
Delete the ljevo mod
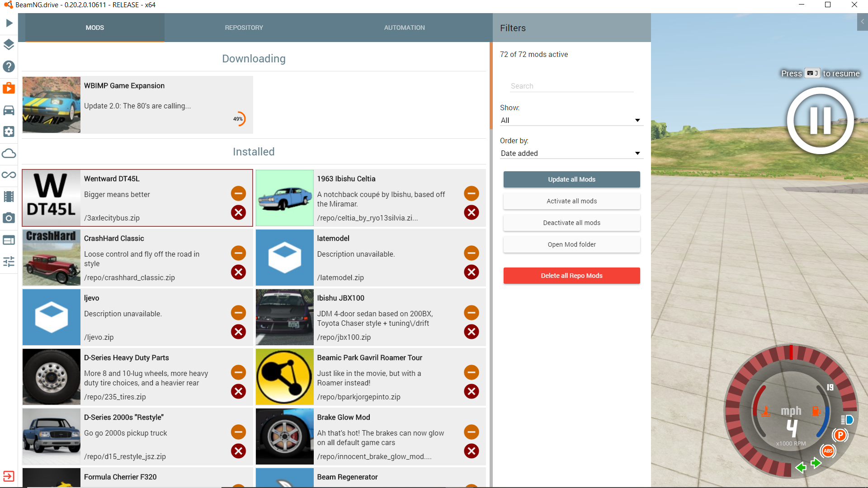[x=238, y=332]
